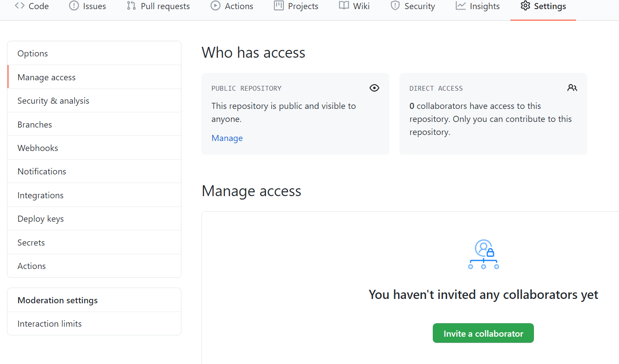The height and width of the screenshot is (364, 619).
Task: Click the Issues circle icon in the top tabs
Action: (x=74, y=6)
